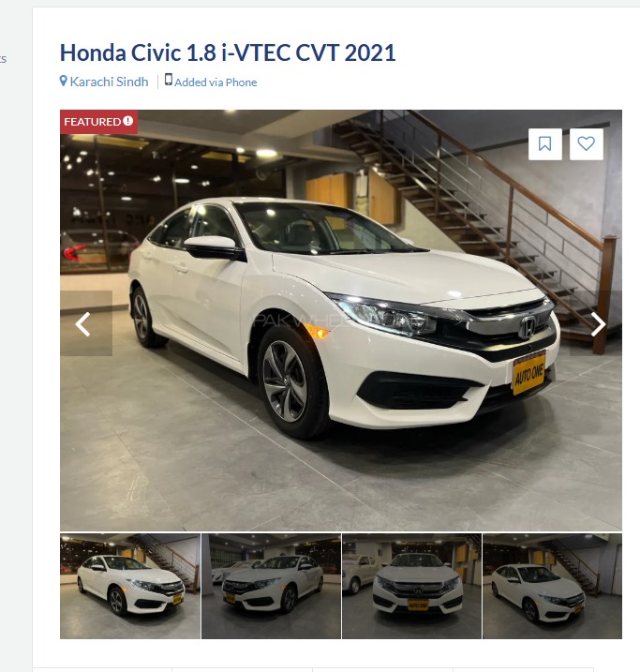Favorite this Civic with the heart icon
The height and width of the screenshot is (672, 640).
[x=586, y=144]
